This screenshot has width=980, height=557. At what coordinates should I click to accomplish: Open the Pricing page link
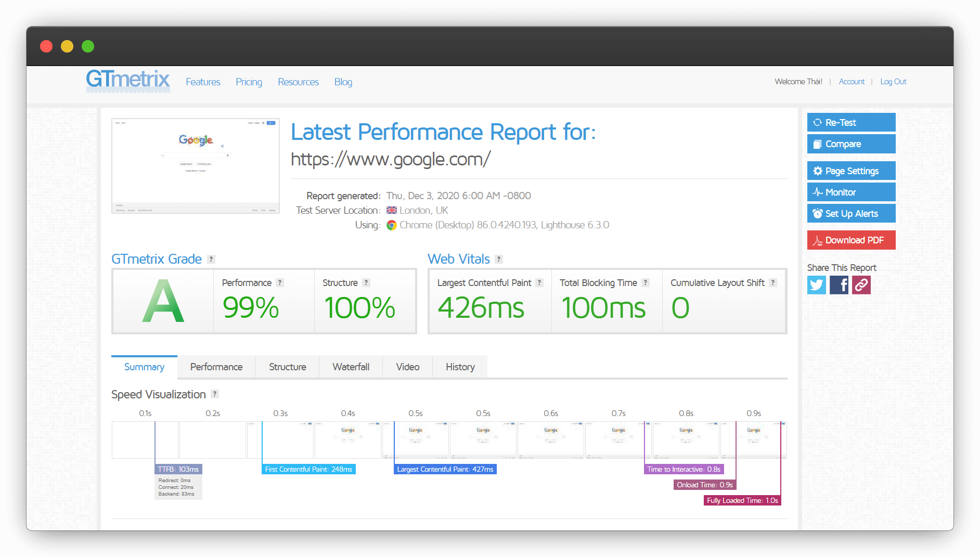click(249, 82)
